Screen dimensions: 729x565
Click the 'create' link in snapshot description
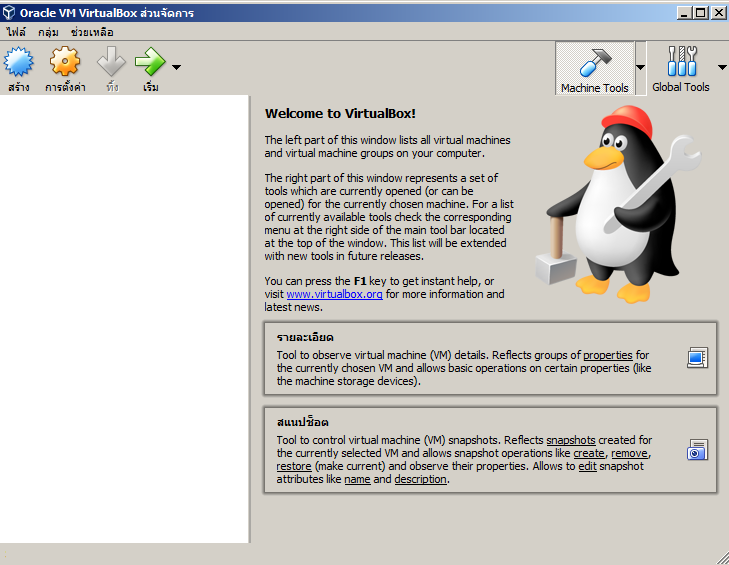pos(589,453)
